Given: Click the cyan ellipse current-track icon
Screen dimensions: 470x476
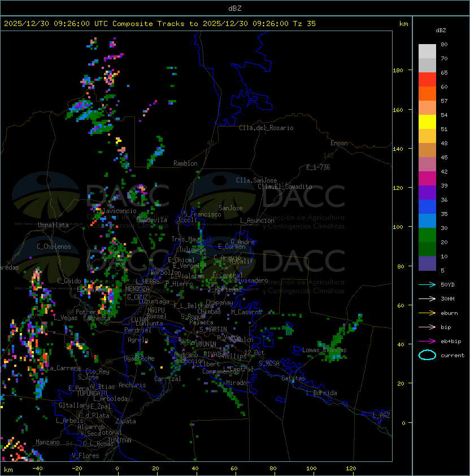Looking at the screenshot, I should click(x=427, y=355).
